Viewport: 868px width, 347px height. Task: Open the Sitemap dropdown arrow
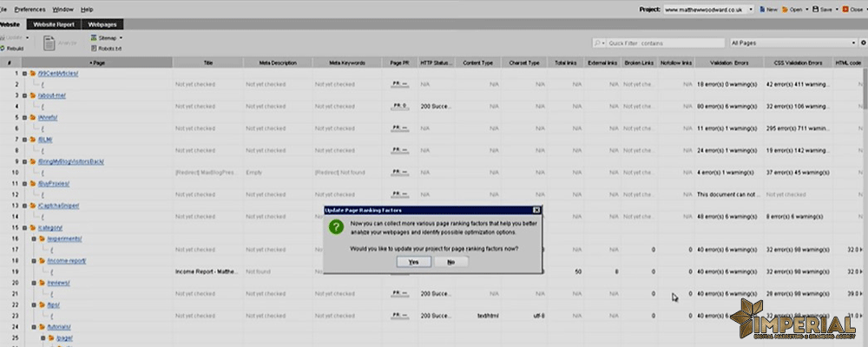[121, 38]
